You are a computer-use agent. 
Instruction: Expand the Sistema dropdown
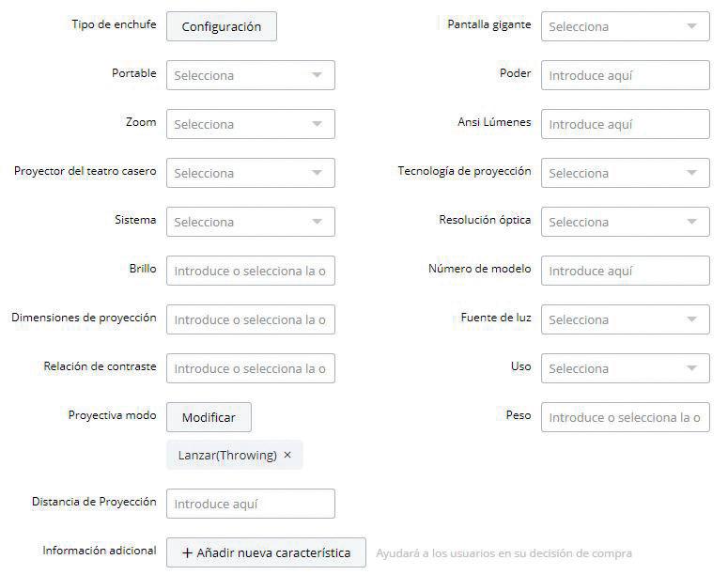point(250,222)
